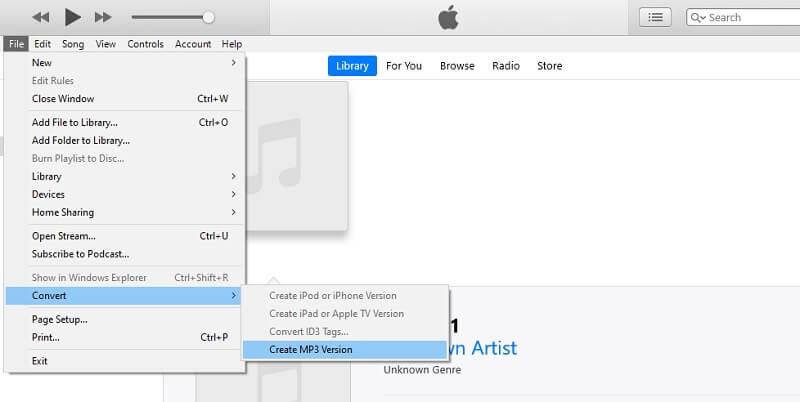Select Create MP3 Version
The height and width of the screenshot is (402, 800).
click(x=345, y=350)
